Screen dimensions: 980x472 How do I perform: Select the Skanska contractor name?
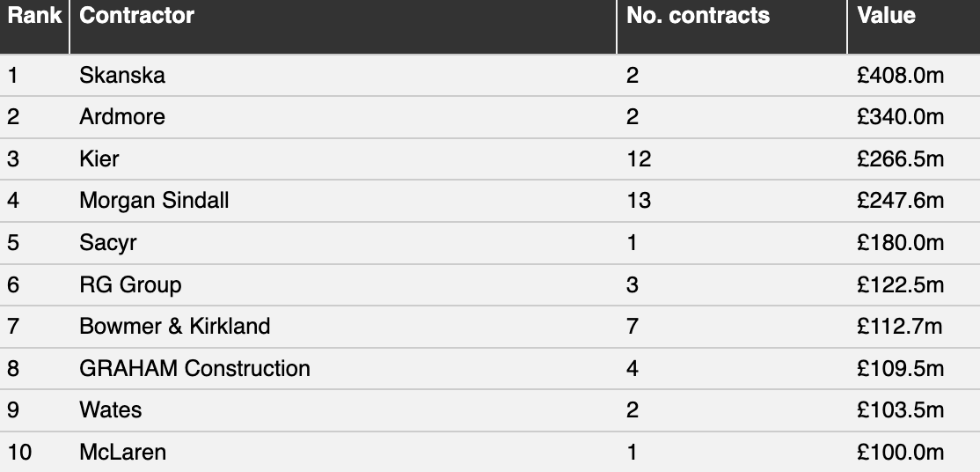pyautogui.click(x=122, y=75)
